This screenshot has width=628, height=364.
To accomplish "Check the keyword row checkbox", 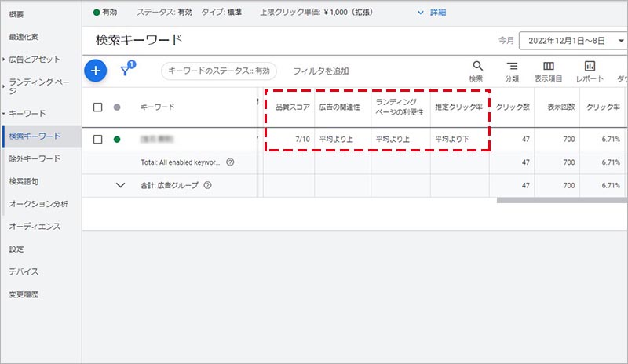I will pyautogui.click(x=98, y=140).
